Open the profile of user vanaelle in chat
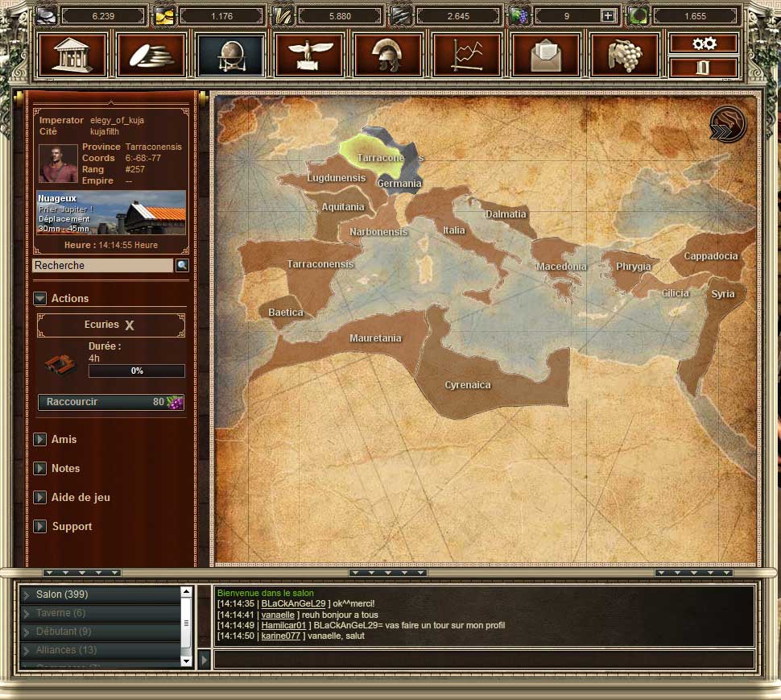781x700 pixels. point(278,615)
